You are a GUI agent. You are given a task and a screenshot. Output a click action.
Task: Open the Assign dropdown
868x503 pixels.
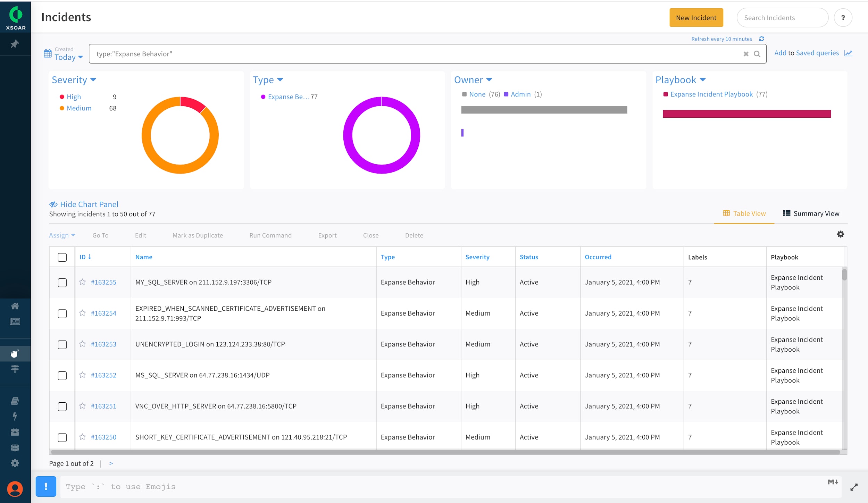tap(62, 235)
